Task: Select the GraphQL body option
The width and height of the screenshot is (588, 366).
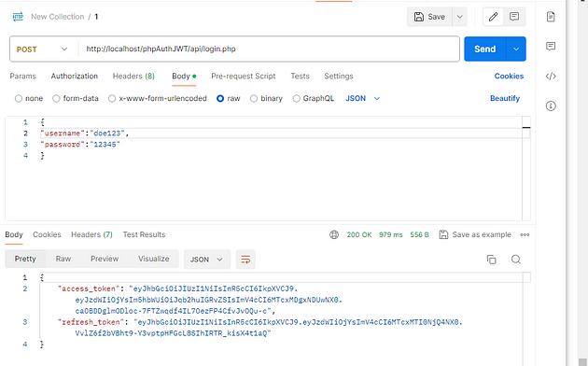Action: pyautogui.click(x=296, y=99)
